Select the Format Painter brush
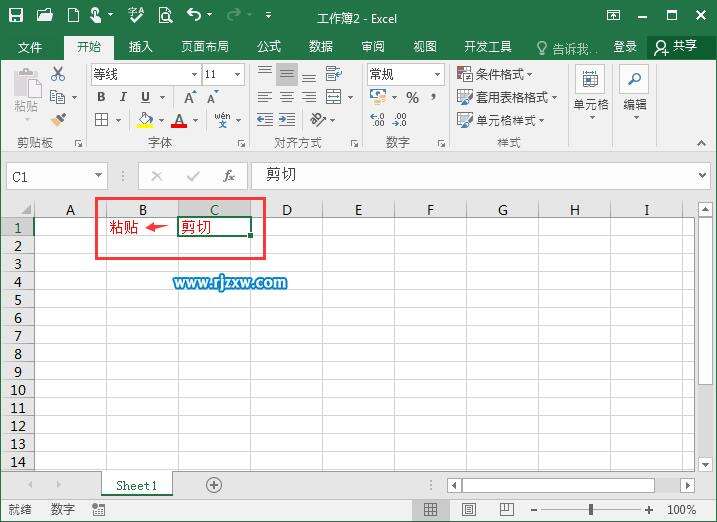This screenshot has height=522, width=717. click(58, 120)
